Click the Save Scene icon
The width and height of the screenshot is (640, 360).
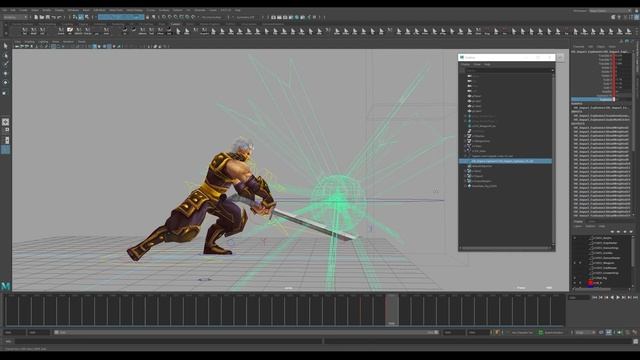[47, 17]
